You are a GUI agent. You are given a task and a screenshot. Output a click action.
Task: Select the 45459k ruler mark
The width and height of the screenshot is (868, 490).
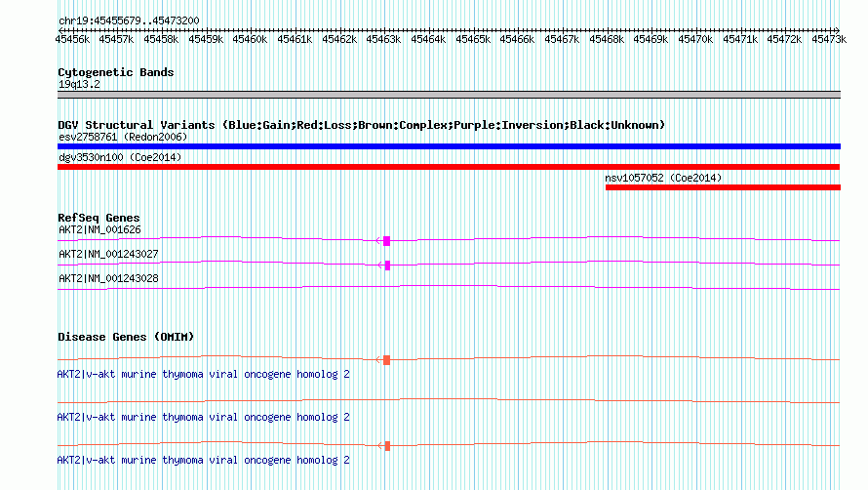click(206, 39)
